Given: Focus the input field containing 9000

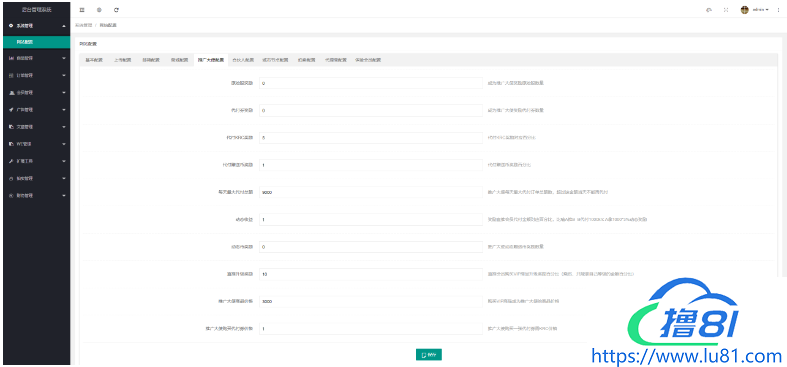Looking at the screenshot, I should tap(371, 192).
